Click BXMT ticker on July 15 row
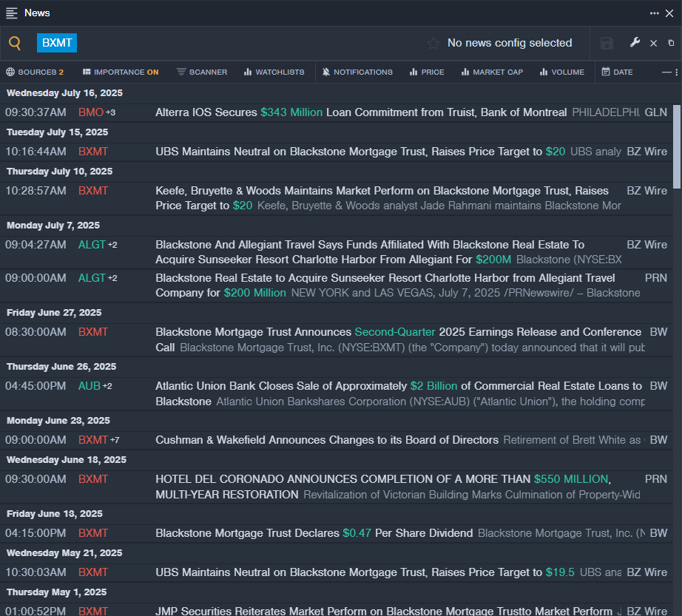 (93, 152)
